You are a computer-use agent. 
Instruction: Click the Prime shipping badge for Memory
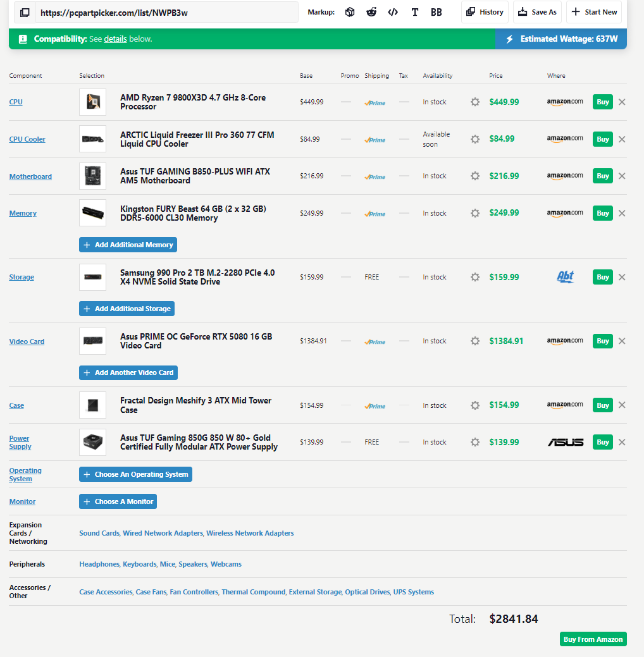pos(375,214)
